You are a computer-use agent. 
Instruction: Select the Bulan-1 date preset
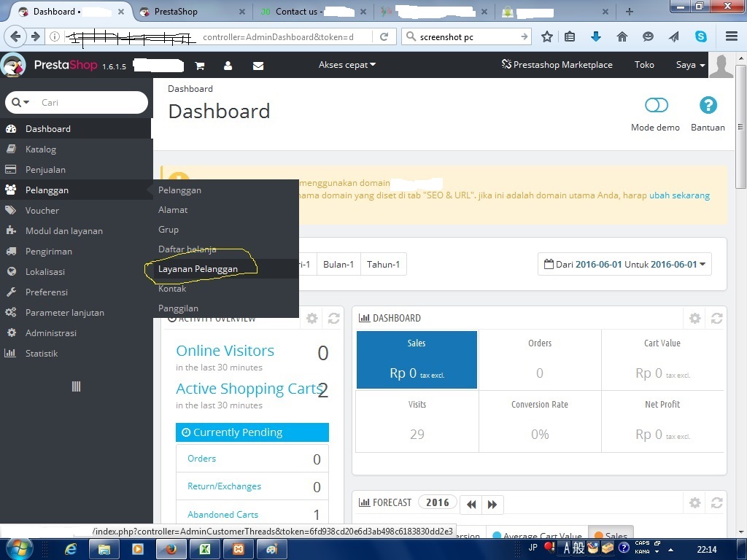[x=338, y=264]
